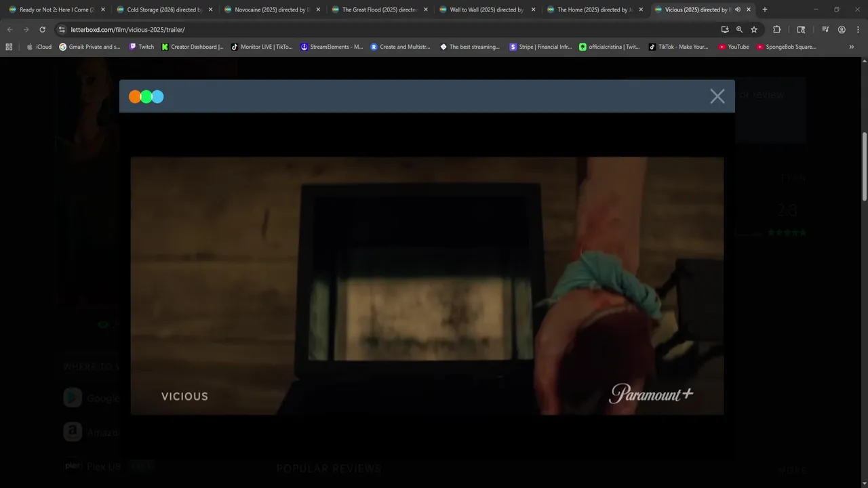Open the Chrome three-dot menu
The height and width of the screenshot is (488, 868).
(x=857, y=30)
